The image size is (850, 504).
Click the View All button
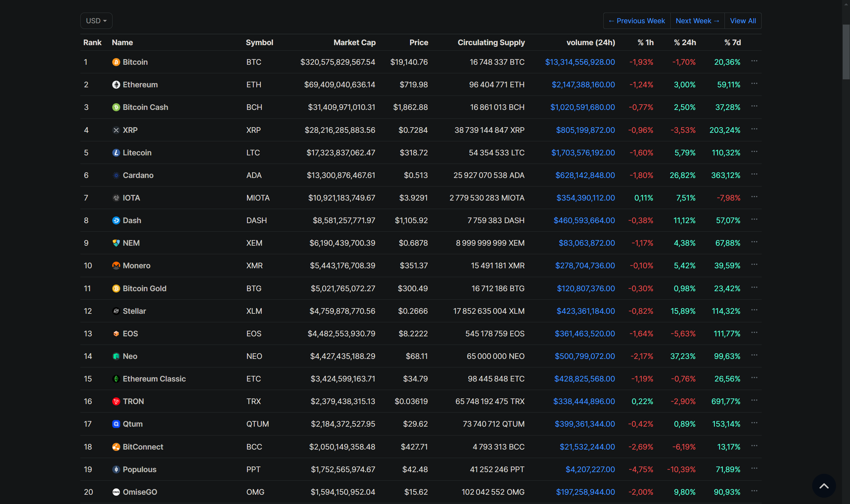[x=743, y=21]
